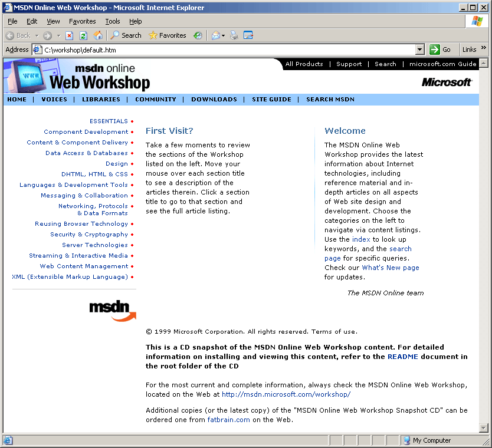
Task: Click Support in the black header
Action: point(349,64)
